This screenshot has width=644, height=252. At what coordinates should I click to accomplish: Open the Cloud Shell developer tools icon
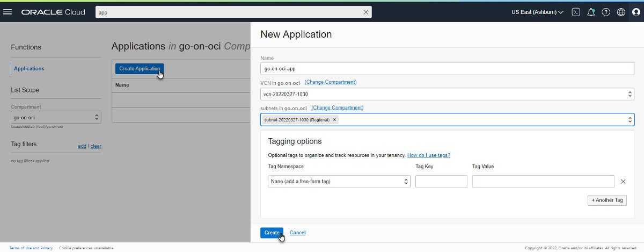pos(576,12)
